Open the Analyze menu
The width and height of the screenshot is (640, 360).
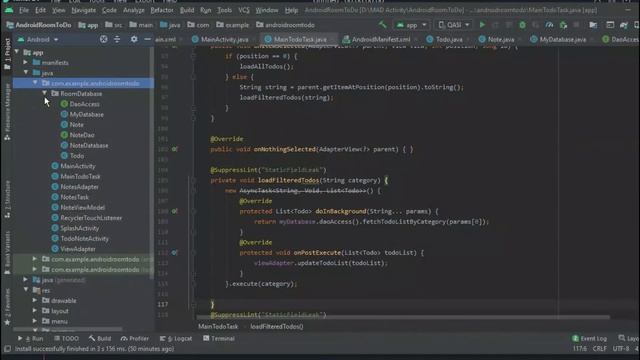(x=134, y=10)
